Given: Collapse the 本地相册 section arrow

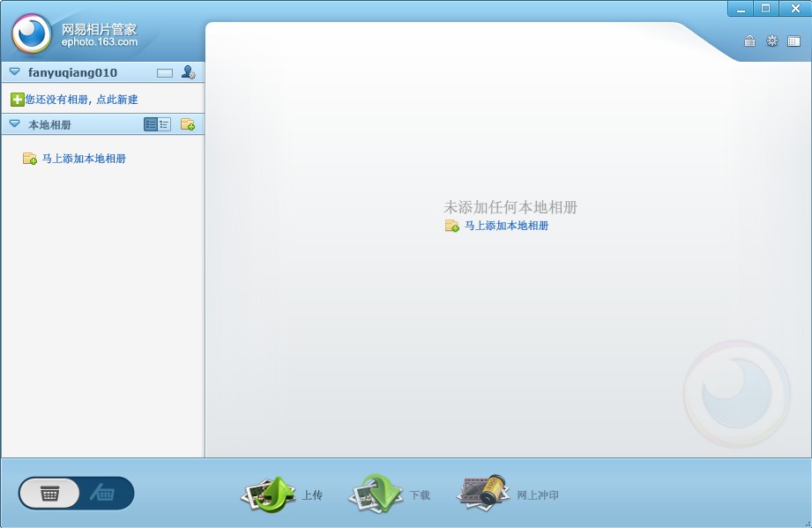Looking at the screenshot, I should 14,124.
